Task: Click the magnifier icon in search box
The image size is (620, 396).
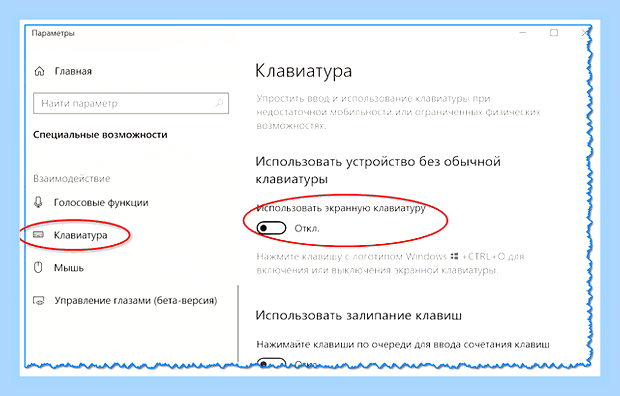Action: (x=219, y=103)
